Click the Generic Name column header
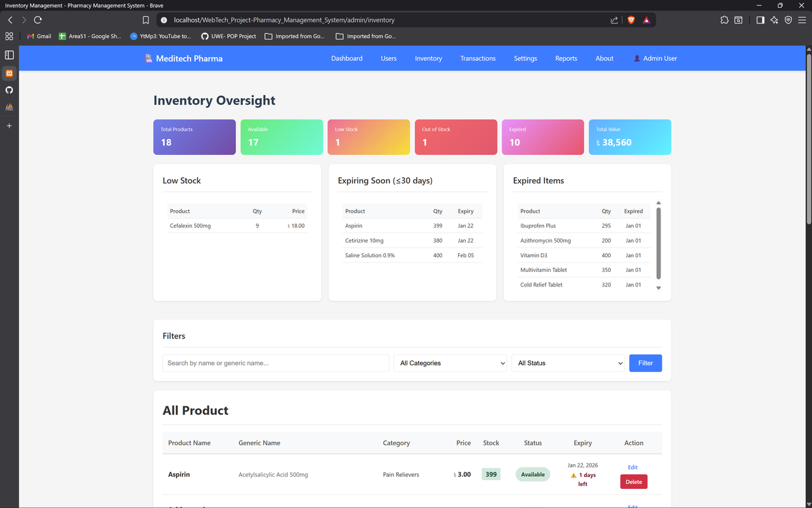The width and height of the screenshot is (812, 508). [x=259, y=443]
